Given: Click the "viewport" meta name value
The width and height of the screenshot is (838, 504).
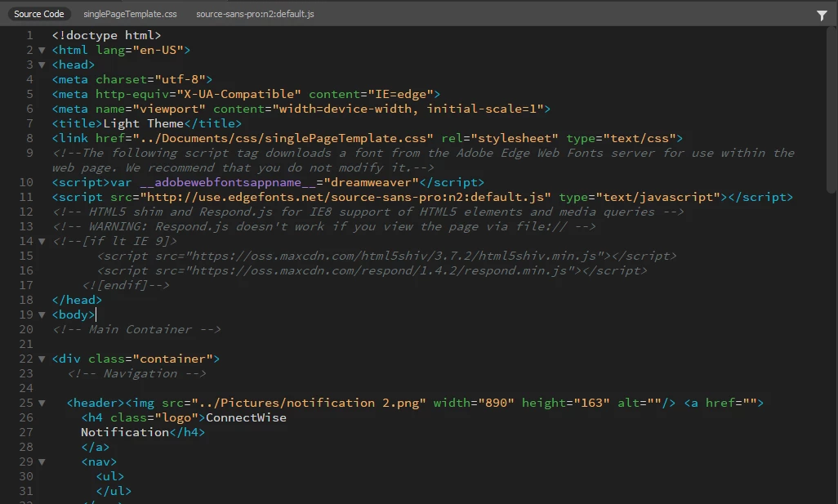Looking at the screenshot, I should (169, 109).
